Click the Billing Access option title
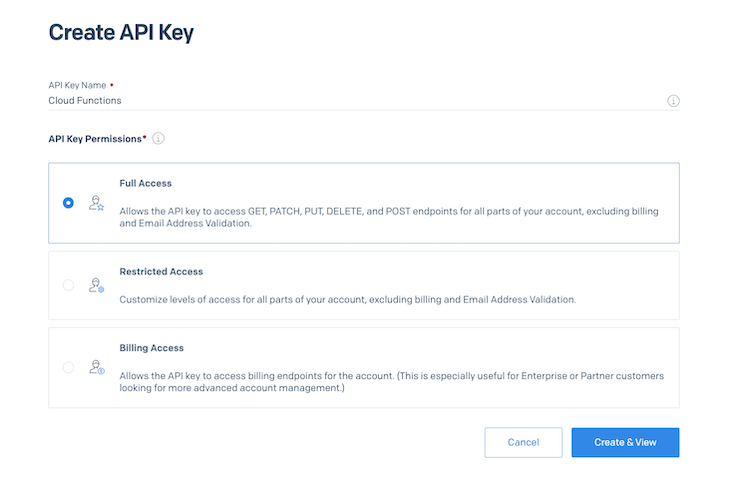This screenshot has height=484, width=730. point(151,348)
